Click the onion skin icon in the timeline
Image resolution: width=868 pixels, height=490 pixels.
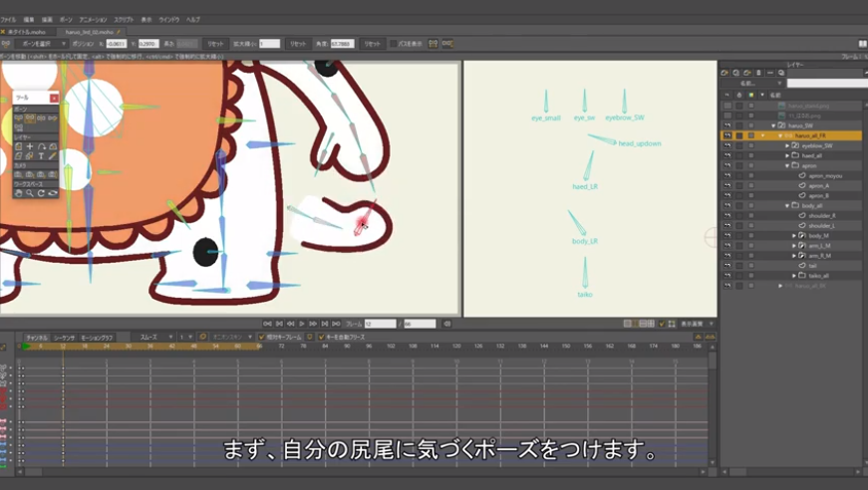[203, 337]
